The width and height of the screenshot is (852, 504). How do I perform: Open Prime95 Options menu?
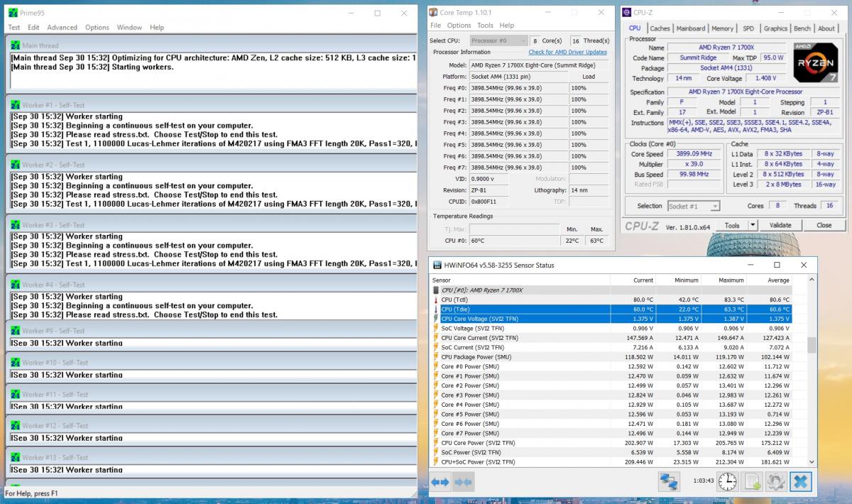pyautogui.click(x=97, y=28)
